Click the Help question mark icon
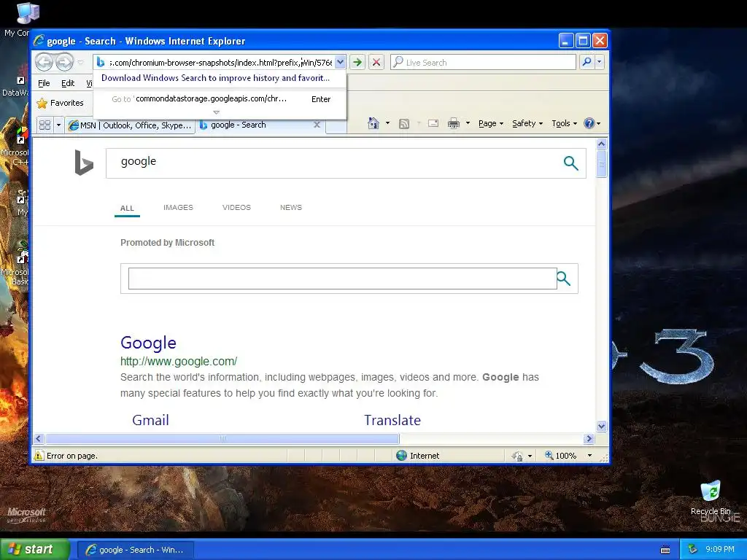The image size is (747, 560). pyautogui.click(x=589, y=123)
